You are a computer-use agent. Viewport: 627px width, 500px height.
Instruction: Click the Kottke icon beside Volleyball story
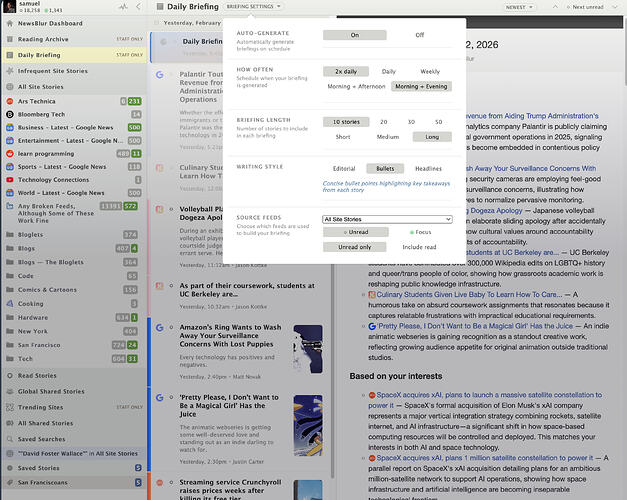[160, 209]
